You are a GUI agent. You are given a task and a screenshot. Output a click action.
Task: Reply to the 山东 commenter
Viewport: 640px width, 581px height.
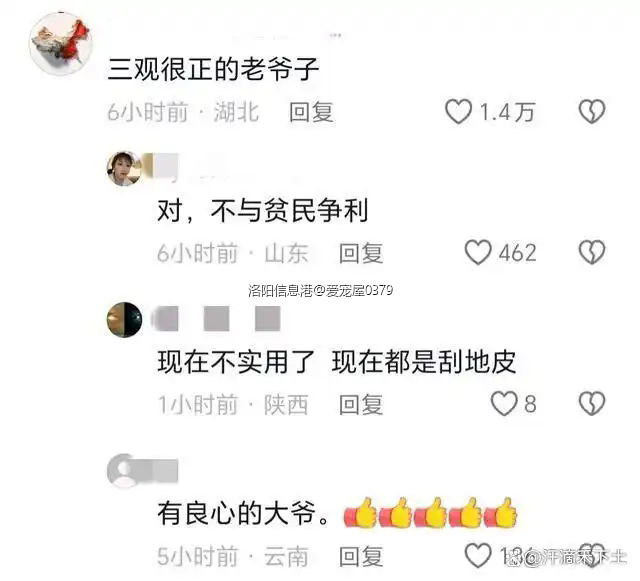(x=361, y=253)
